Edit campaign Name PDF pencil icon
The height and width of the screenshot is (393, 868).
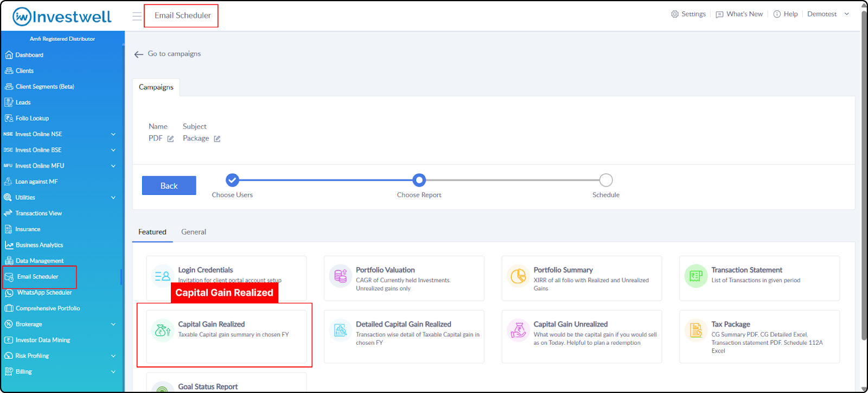click(x=170, y=139)
